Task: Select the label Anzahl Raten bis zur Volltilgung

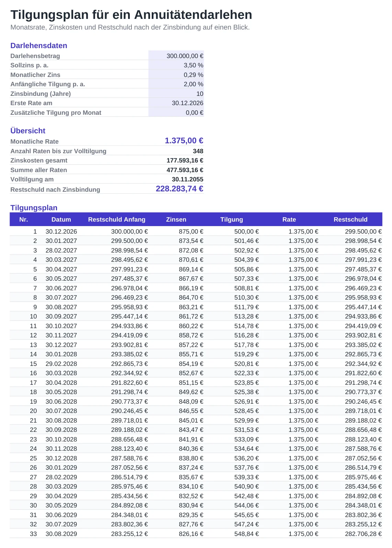Action: pos(58,151)
